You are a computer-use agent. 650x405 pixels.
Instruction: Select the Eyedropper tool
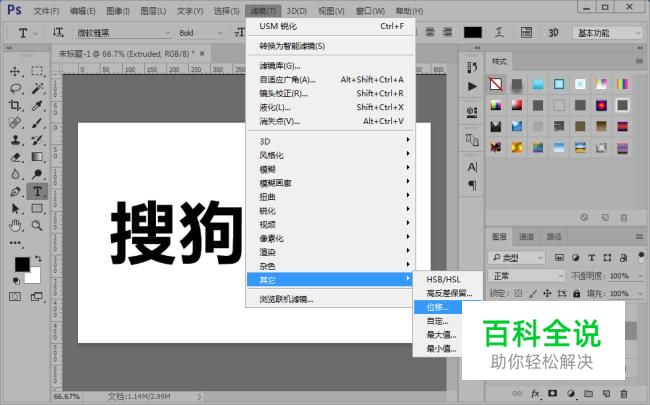37,106
